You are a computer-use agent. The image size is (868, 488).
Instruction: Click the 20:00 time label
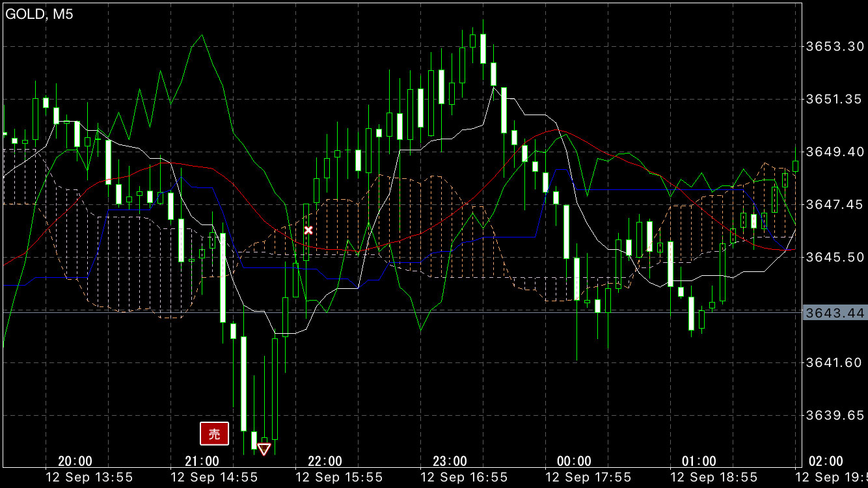[x=75, y=461]
